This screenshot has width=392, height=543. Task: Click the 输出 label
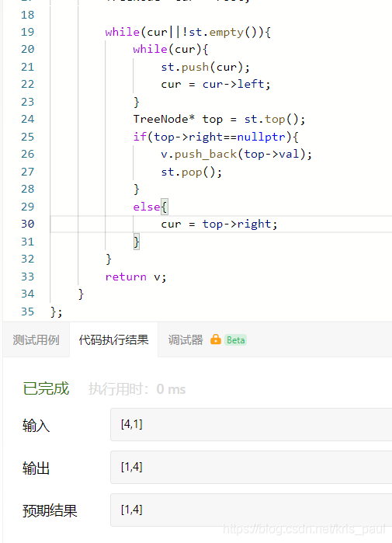coord(36,468)
